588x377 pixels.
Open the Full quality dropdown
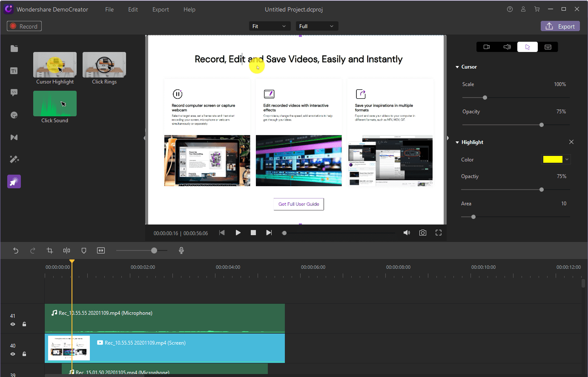pos(317,26)
